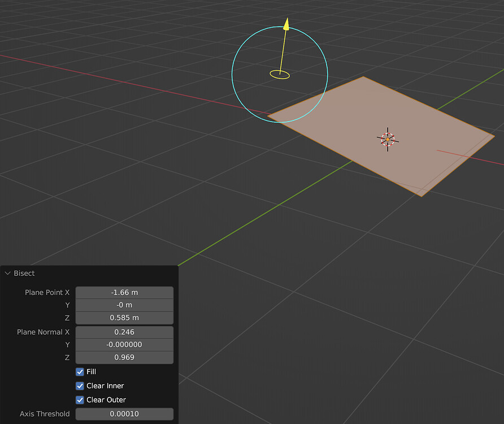Edit the Plane Point Y value
The width and height of the screenshot is (504, 424).
(124, 305)
